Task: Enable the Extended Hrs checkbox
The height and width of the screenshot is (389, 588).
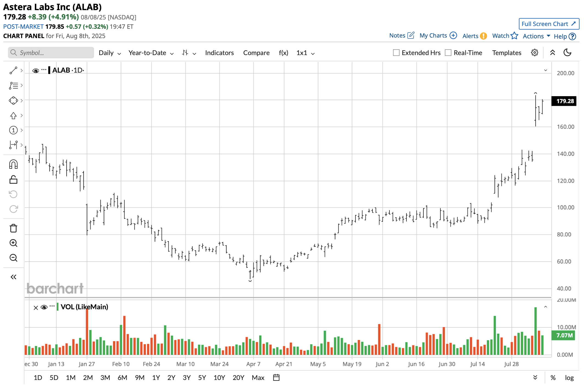Action: [396, 53]
